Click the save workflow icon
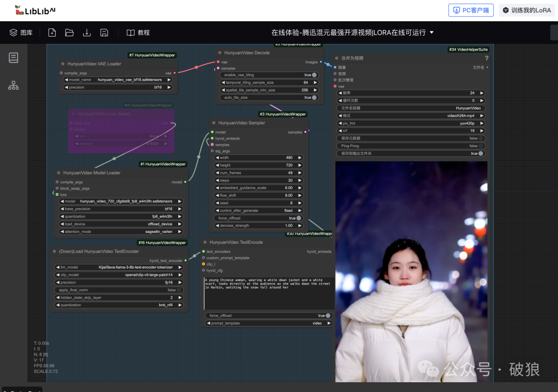The width and height of the screenshot is (558, 392). click(104, 32)
